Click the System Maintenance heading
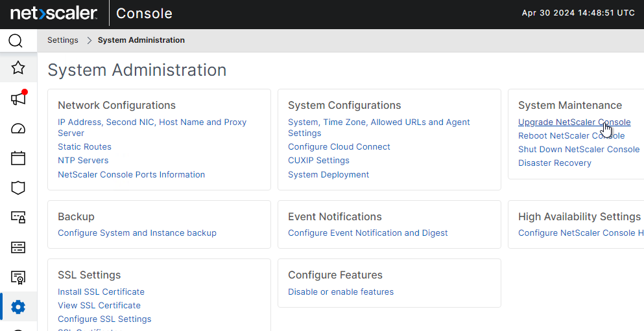Image resolution: width=644 pixels, height=331 pixels. pos(570,106)
